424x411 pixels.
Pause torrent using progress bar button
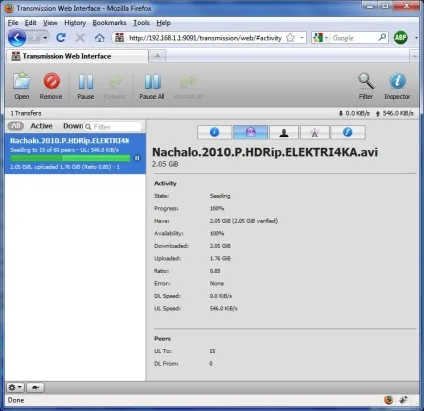(x=137, y=158)
